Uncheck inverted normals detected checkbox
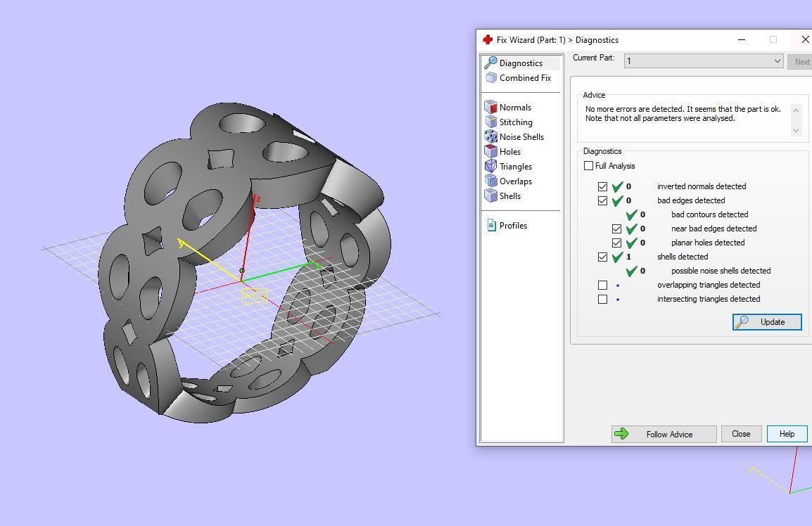Image resolution: width=812 pixels, height=526 pixels. click(x=602, y=186)
